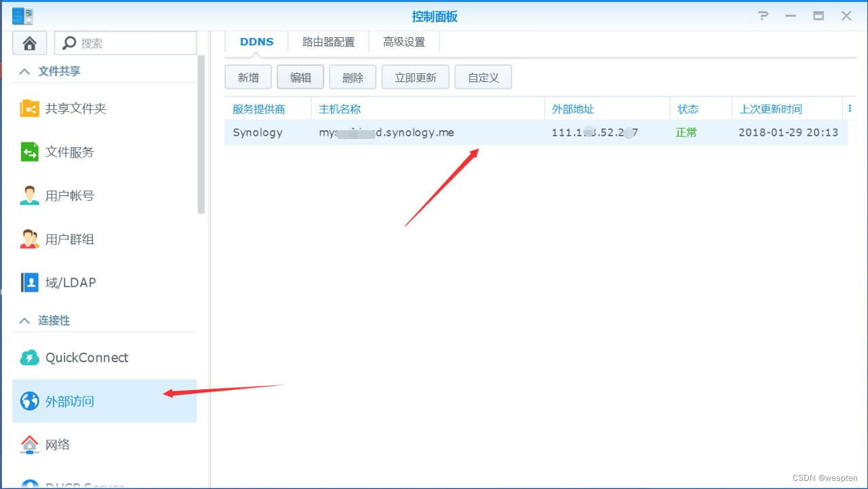Screen dimensions: 868x489
Task: Select the Synology provider cell
Action: tap(258, 132)
